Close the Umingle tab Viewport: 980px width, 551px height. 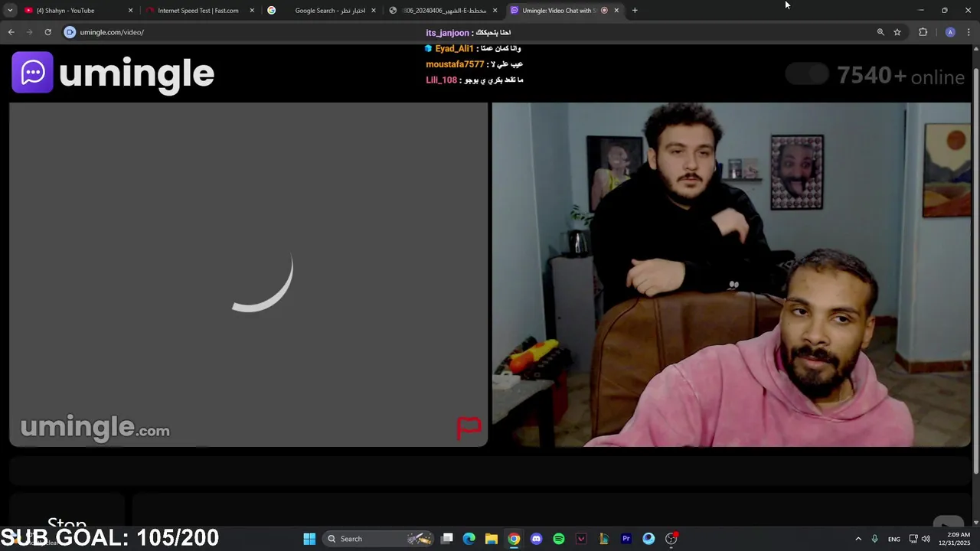click(616, 11)
